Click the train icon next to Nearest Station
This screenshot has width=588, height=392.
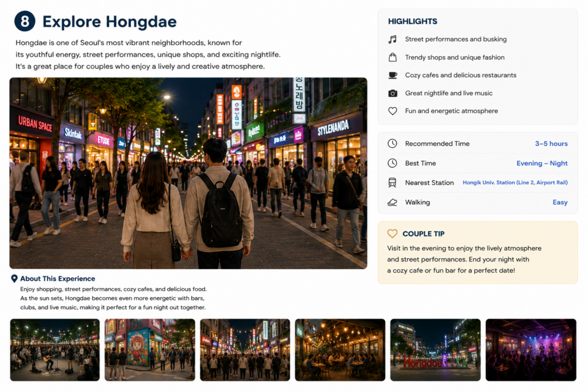pyautogui.click(x=392, y=183)
